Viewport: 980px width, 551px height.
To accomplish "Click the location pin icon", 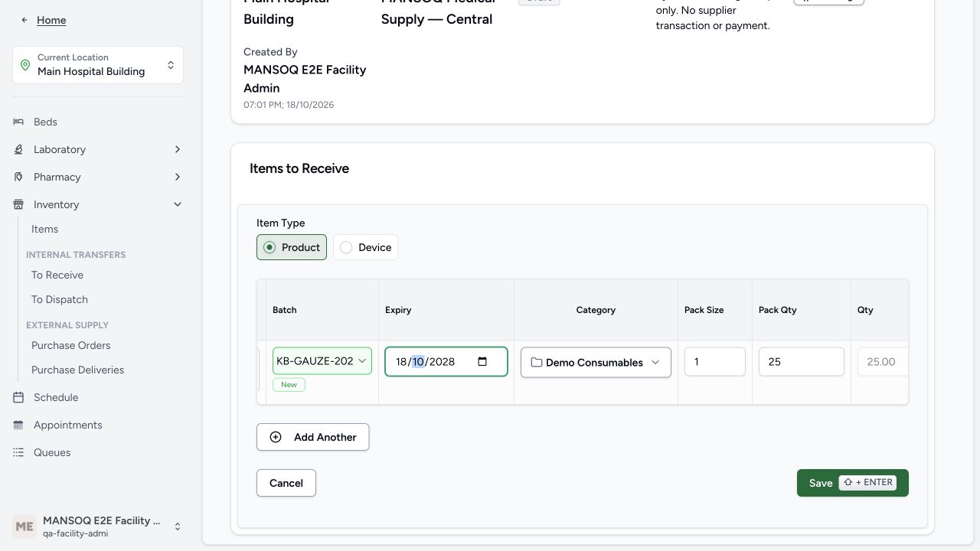I will pyautogui.click(x=25, y=65).
